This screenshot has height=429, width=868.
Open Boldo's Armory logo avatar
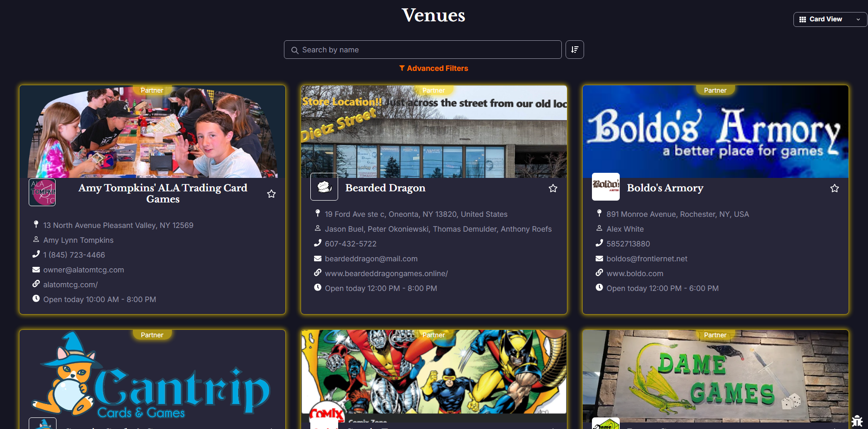(x=606, y=187)
